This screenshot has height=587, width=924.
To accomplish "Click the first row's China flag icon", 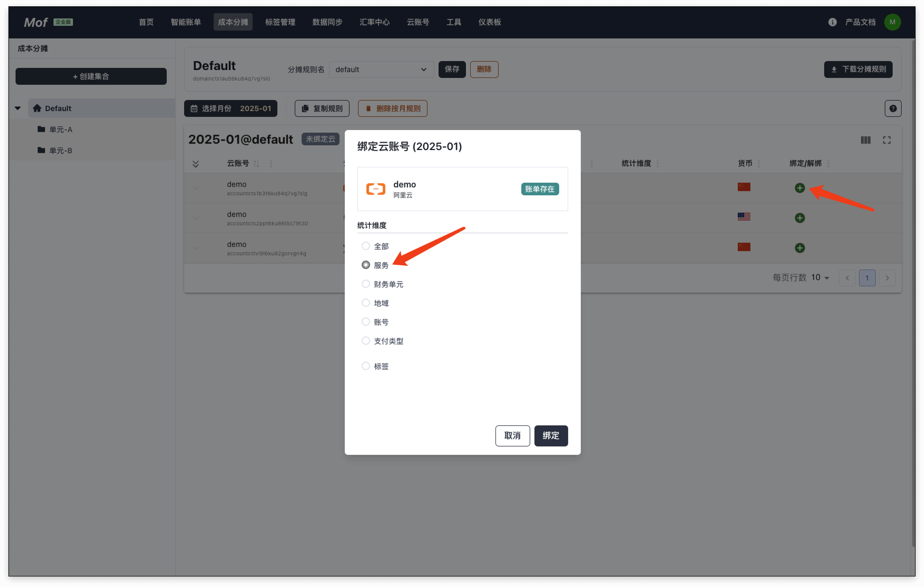I will click(744, 187).
